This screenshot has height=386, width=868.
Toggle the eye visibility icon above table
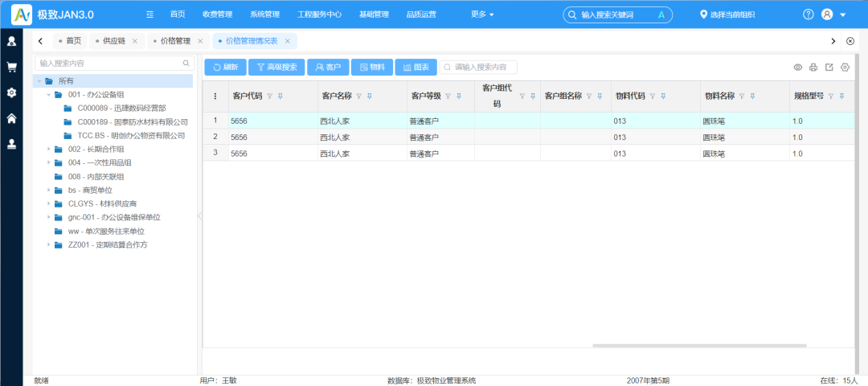798,68
